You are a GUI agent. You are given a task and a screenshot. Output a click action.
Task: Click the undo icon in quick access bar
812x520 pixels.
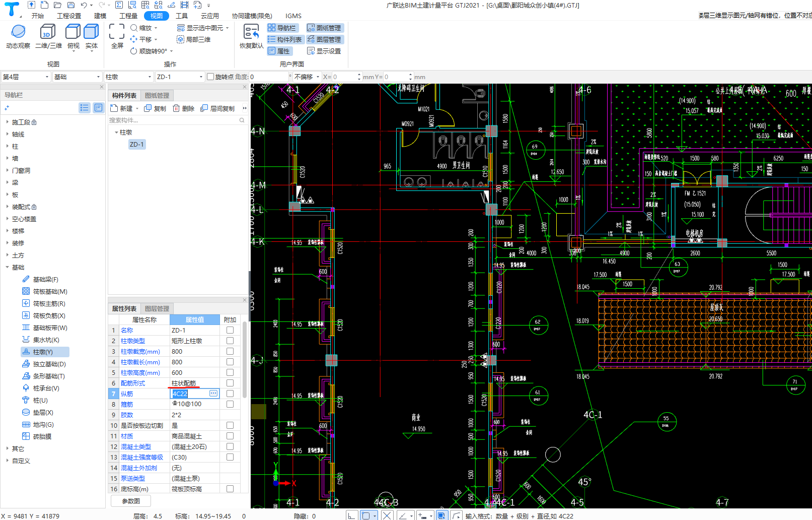[x=84, y=5]
